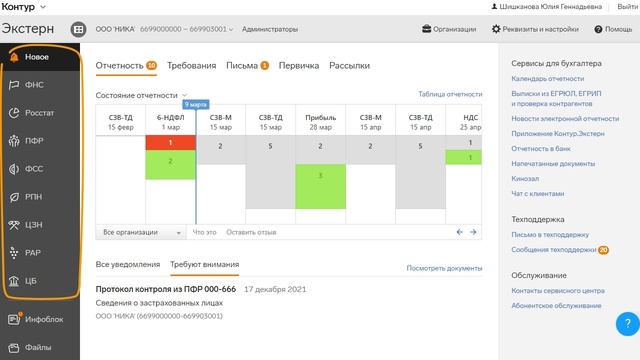This screenshot has height=360, width=640.
Task: Open Абонентское обслуживание link
Action: pos(556,306)
